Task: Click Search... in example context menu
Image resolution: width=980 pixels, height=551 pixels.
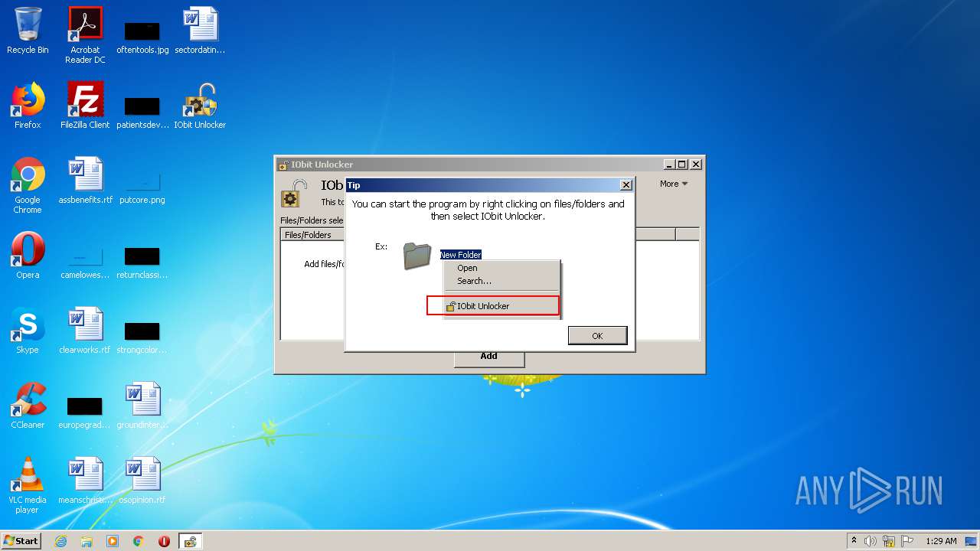Action: coord(474,281)
